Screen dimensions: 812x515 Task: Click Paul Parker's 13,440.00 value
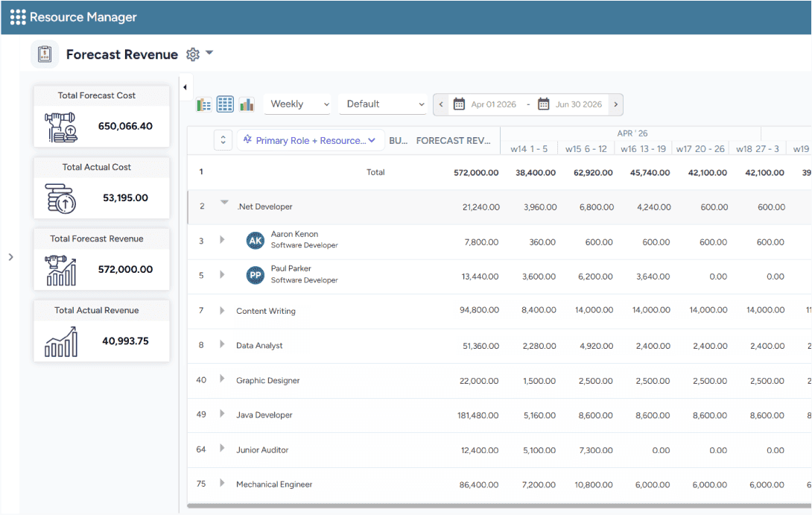[x=480, y=277]
